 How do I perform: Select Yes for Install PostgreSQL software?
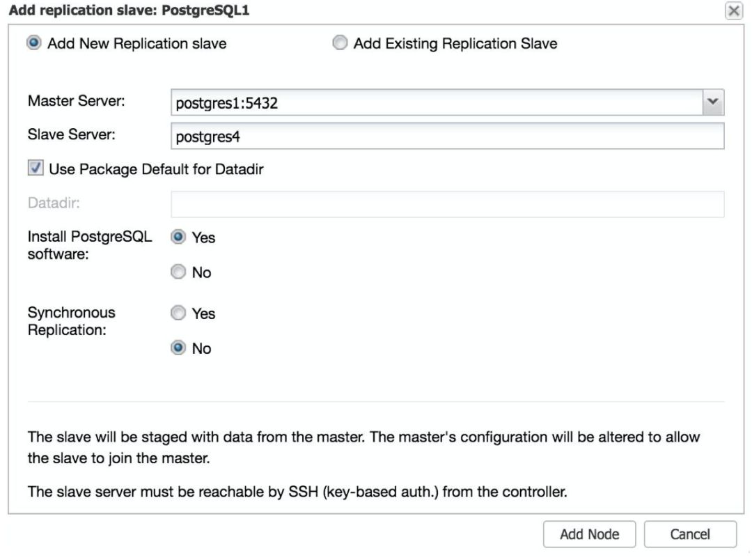pyautogui.click(x=178, y=238)
